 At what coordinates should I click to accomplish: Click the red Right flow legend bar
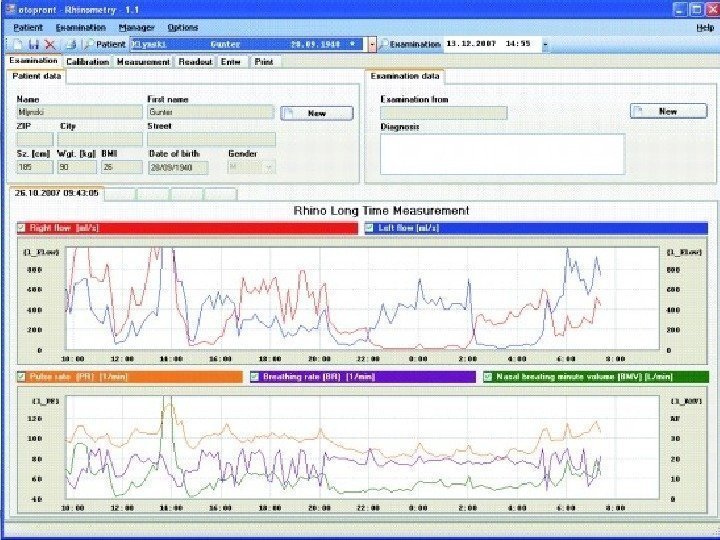point(187,228)
